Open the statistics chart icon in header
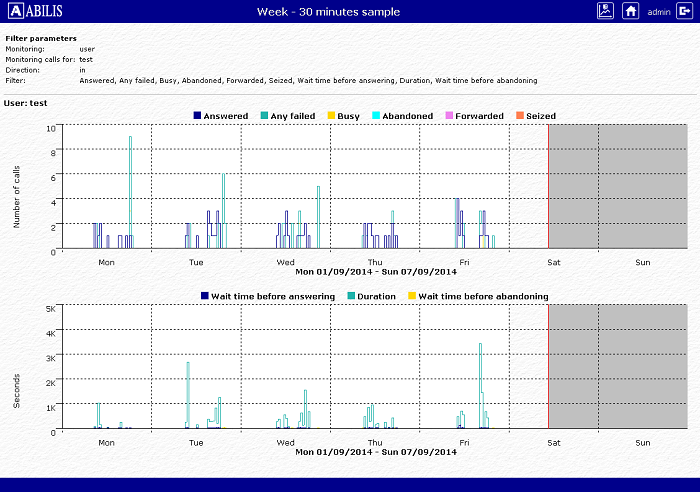 coord(605,11)
